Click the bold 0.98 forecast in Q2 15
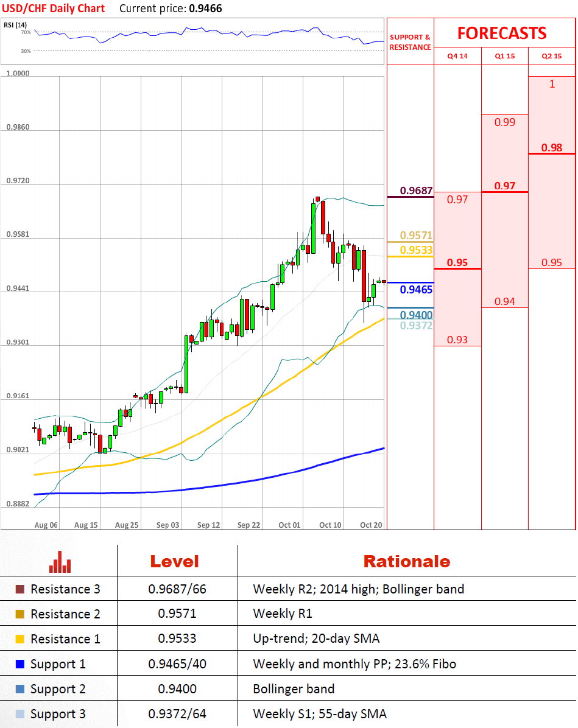This screenshot has height=728, width=578. [x=552, y=148]
